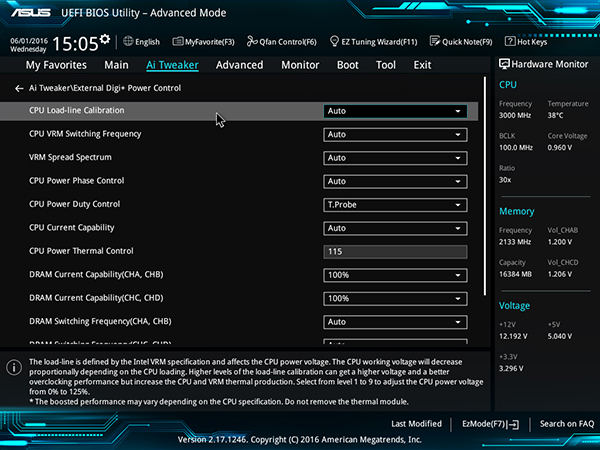Select DRAM Current Capability(CHA, CHB) label
600x450 pixels.
coord(96,274)
